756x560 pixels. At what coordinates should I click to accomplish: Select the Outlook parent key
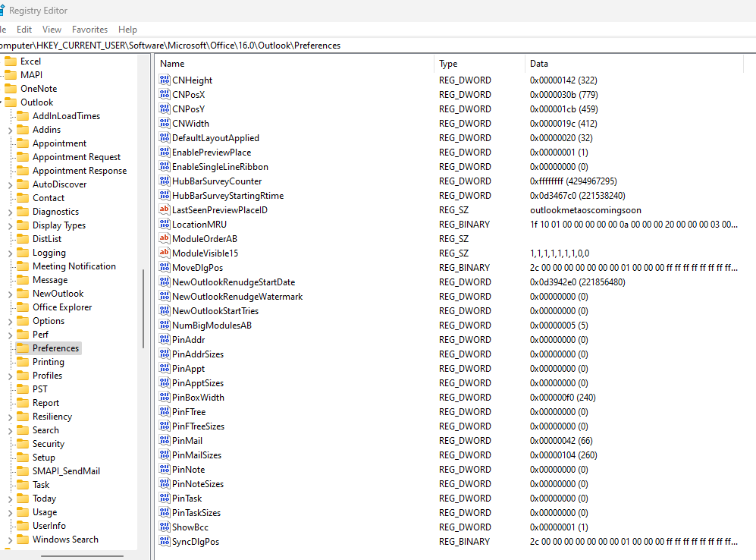[x=36, y=102]
